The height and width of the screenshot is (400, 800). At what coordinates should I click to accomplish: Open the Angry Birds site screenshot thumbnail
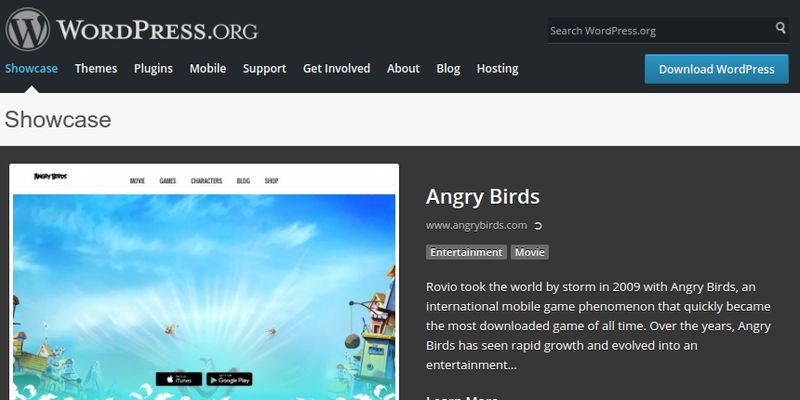click(204, 282)
